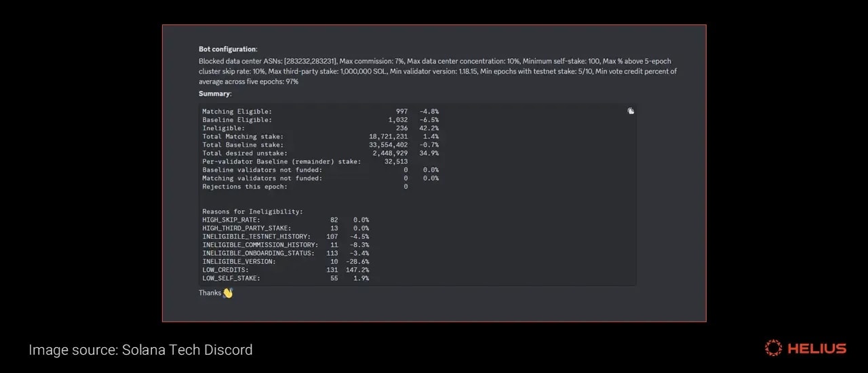Viewport: 868px width, 373px height.
Task: Click the 'Baseline Eligible:' row label
Action: (237, 120)
